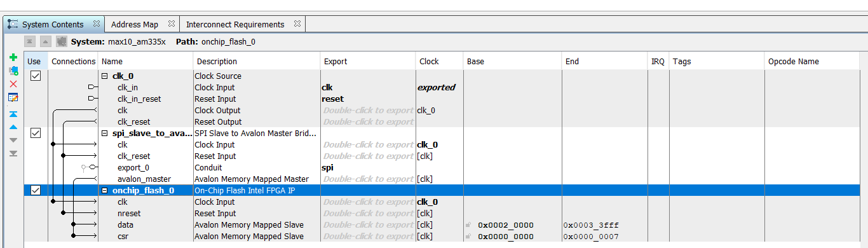Click the red X Remove component icon
The height and width of the screenshot is (248, 868).
13,84
